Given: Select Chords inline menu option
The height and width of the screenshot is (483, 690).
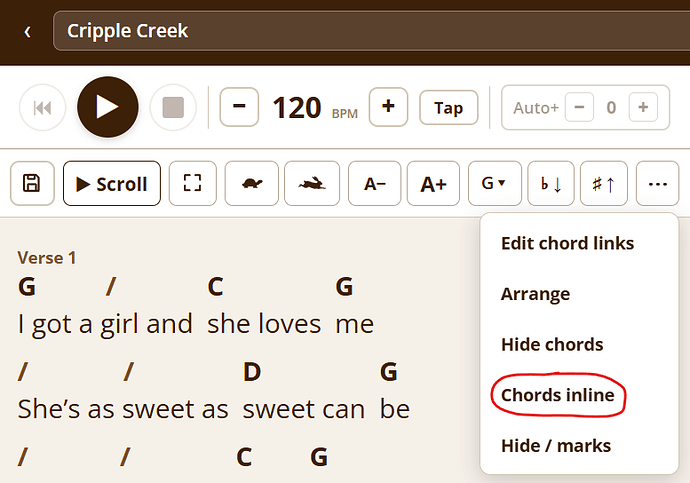Looking at the screenshot, I should (x=558, y=395).
